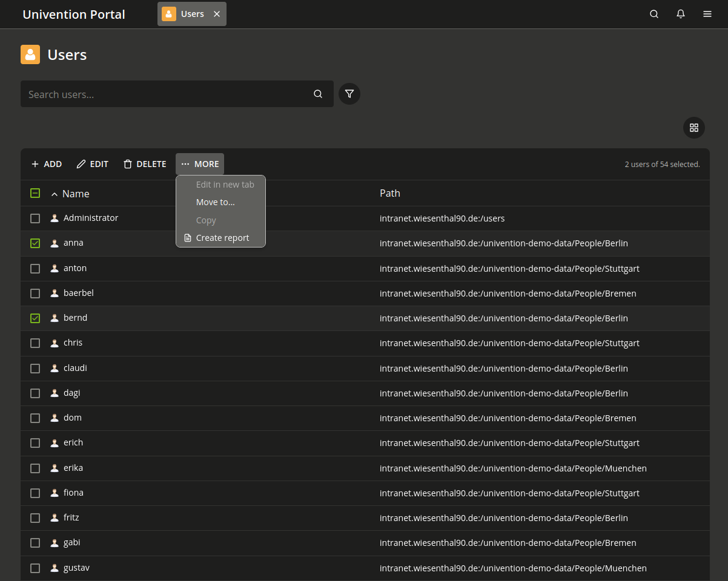
Task: Click path of fiona ending People/Stuttgart
Action: (x=509, y=493)
